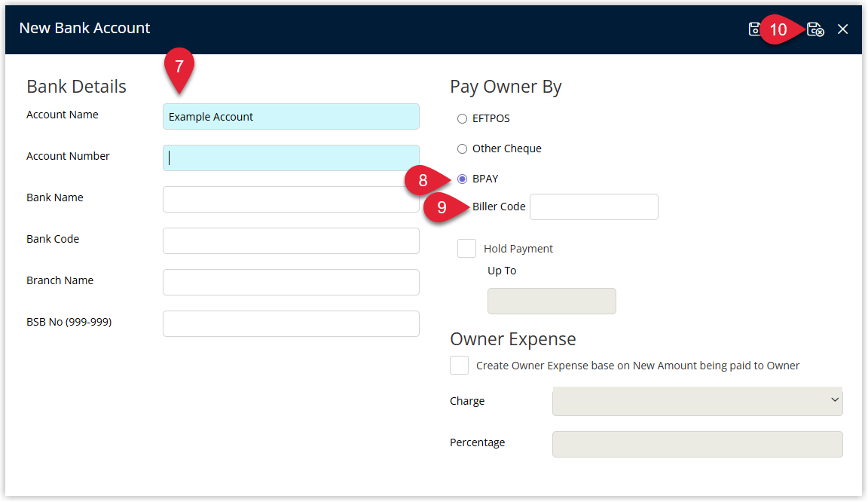
Task: Click the Percentage input field
Action: coord(697,444)
